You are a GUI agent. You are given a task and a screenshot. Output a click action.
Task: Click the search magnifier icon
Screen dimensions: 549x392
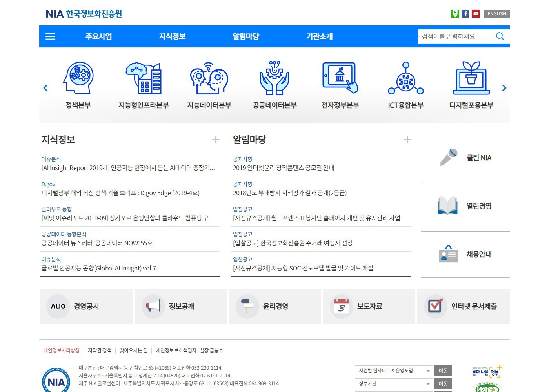(500, 36)
